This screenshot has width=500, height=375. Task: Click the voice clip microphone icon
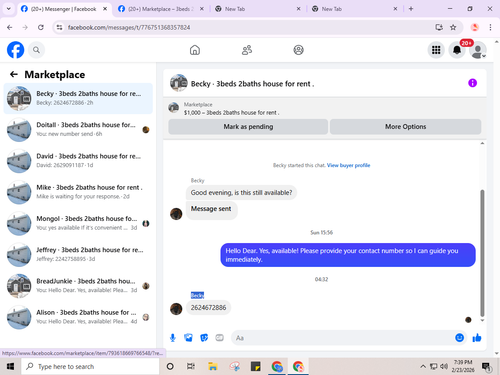click(x=173, y=338)
